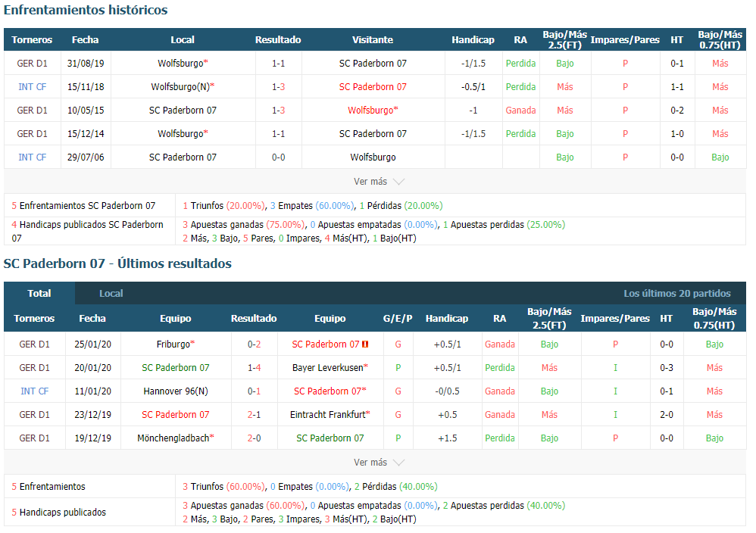The width and height of the screenshot is (756, 533).
Task: Select handicap +1.5 in Mönchengladbach row
Action: click(447, 438)
